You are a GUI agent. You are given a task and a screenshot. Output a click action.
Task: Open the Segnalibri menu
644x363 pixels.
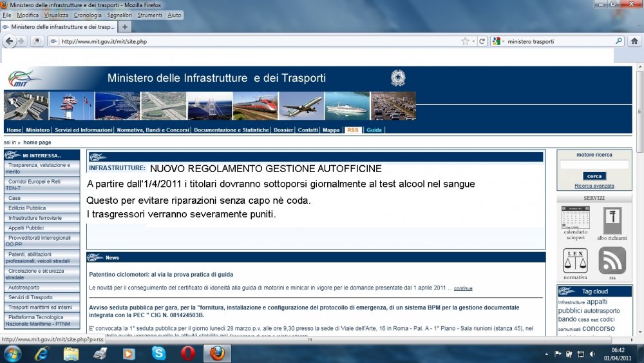click(x=120, y=15)
